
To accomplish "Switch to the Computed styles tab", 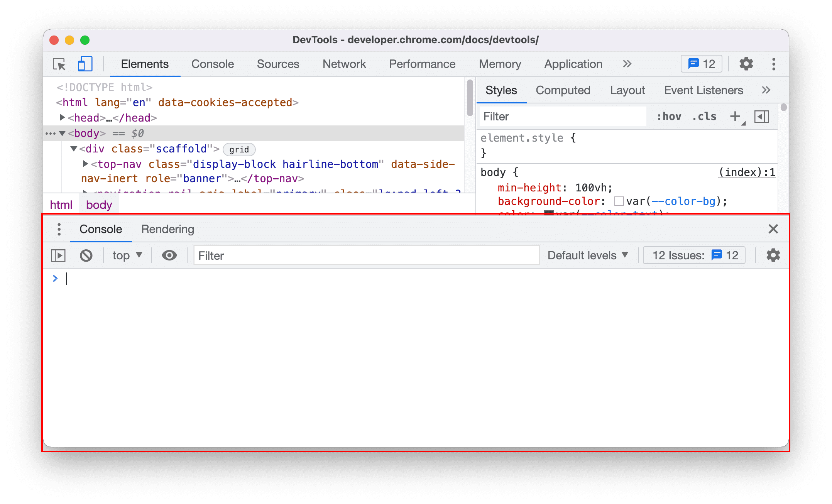I will pyautogui.click(x=561, y=90).
